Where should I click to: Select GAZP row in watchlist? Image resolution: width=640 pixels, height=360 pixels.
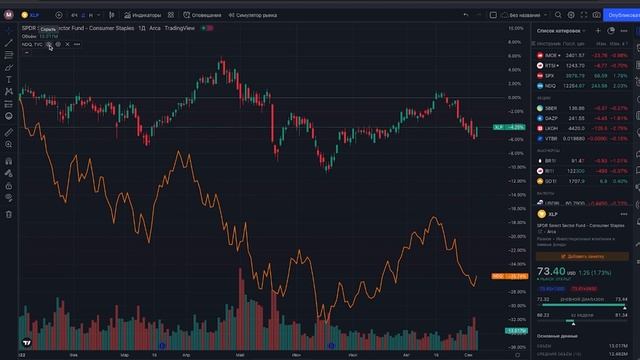click(582, 118)
